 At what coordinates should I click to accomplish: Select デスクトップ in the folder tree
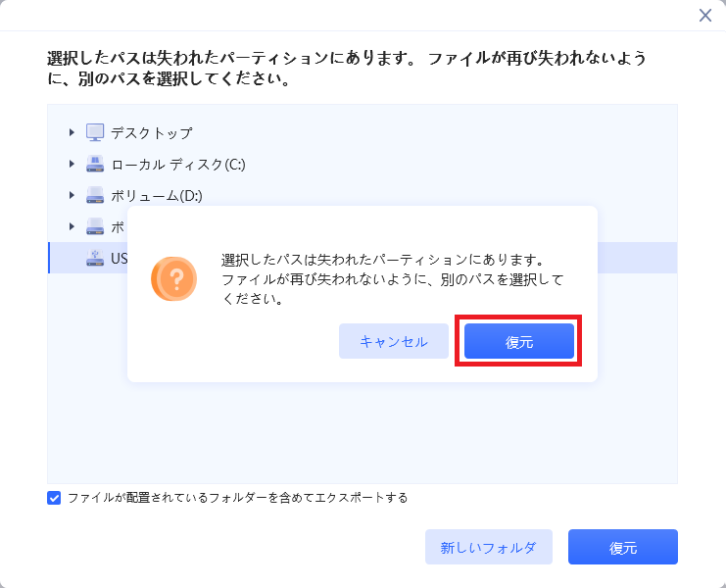click(152, 133)
